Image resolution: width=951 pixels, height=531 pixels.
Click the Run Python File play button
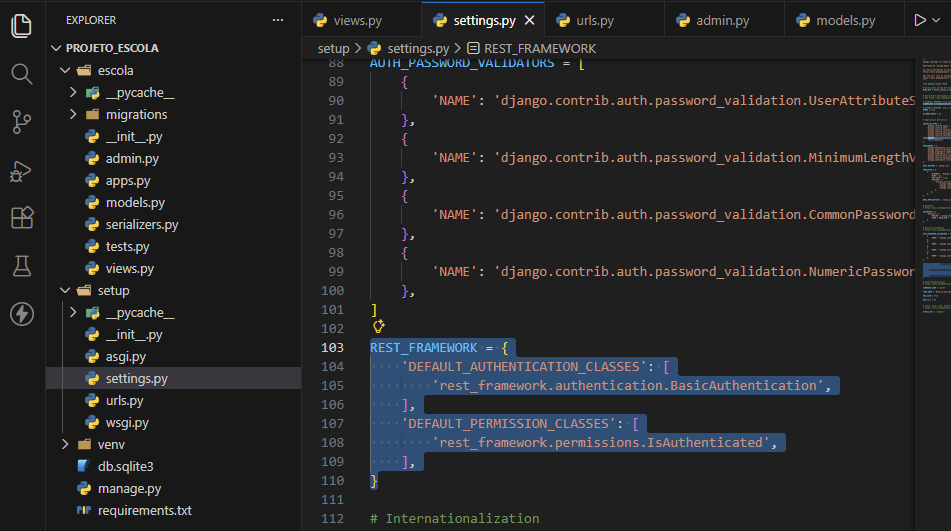pyautogui.click(x=920, y=20)
